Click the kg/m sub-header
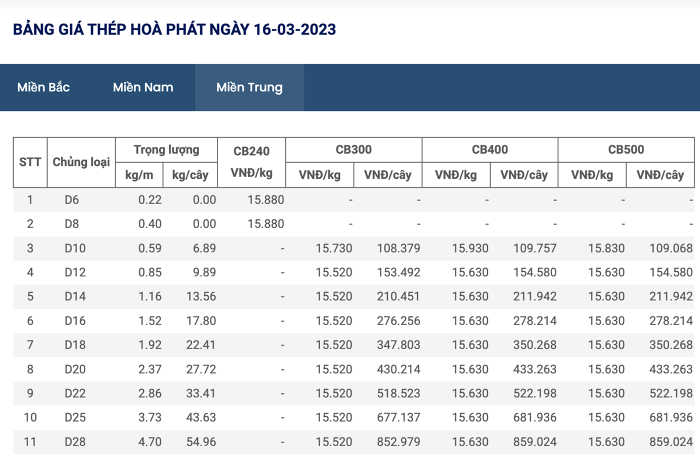 (x=139, y=175)
